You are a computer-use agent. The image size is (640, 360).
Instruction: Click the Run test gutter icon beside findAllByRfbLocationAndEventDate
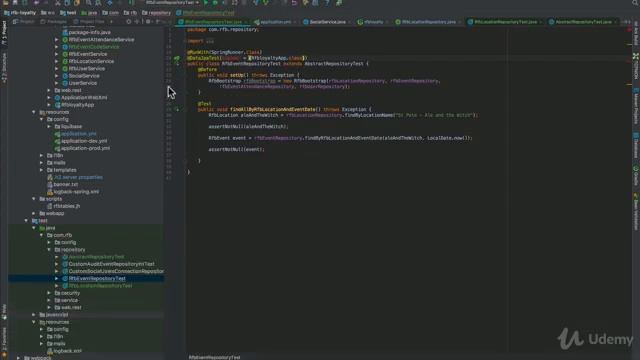(177, 109)
